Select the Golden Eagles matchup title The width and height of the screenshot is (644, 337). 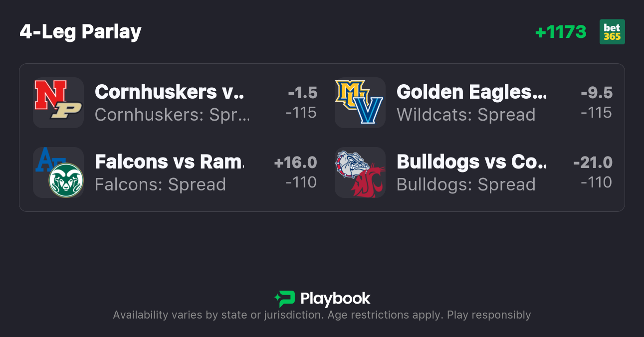coord(471,92)
